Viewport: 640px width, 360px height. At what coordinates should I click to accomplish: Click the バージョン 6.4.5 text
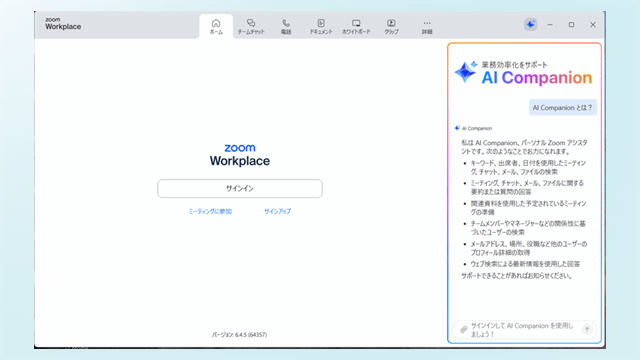pos(240,335)
